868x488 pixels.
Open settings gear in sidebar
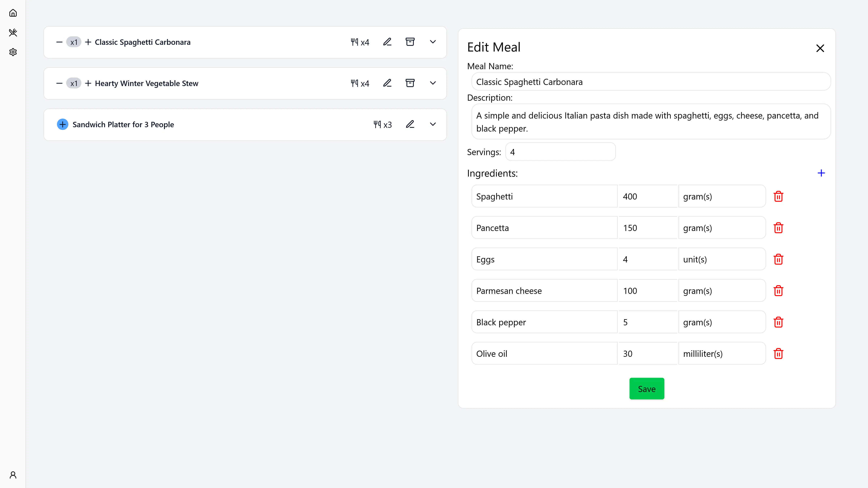click(x=13, y=52)
